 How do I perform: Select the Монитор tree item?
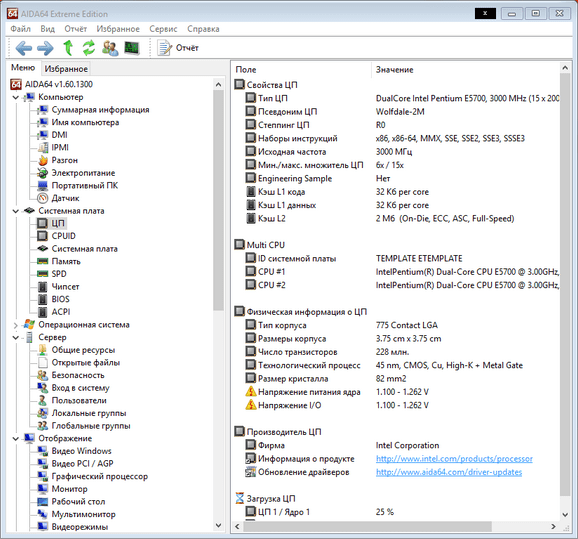[69, 489]
